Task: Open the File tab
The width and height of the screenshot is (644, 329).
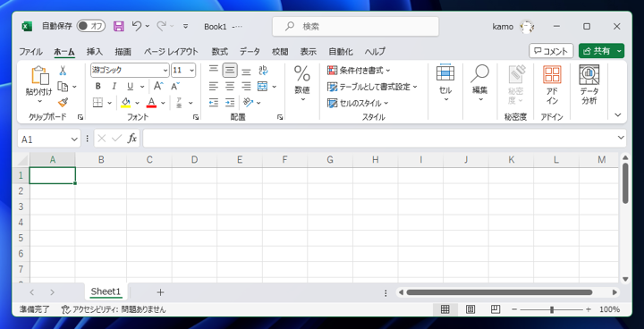Action: click(30, 52)
